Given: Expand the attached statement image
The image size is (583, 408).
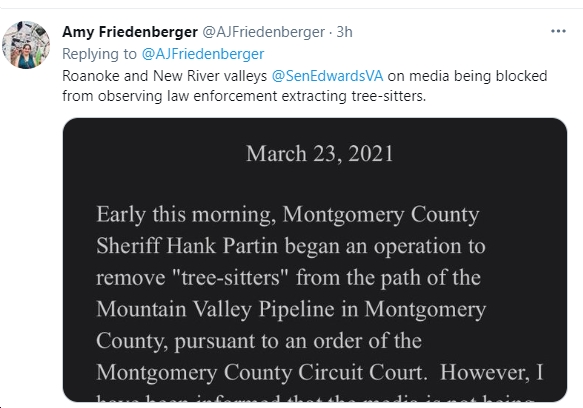Looking at the screenshot, I should pyautogui.click(x=315, y=260).
